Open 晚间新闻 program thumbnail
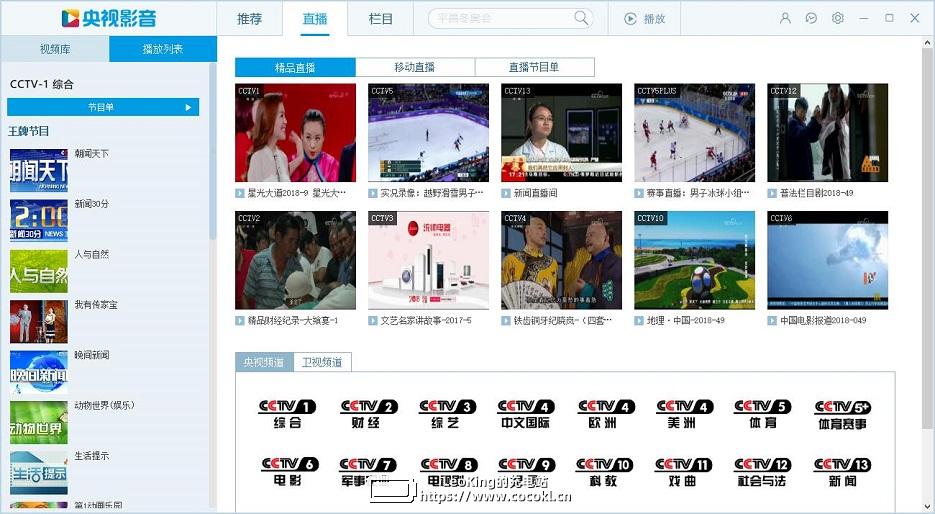Screen dimensions: 935x514 point(39,372)
